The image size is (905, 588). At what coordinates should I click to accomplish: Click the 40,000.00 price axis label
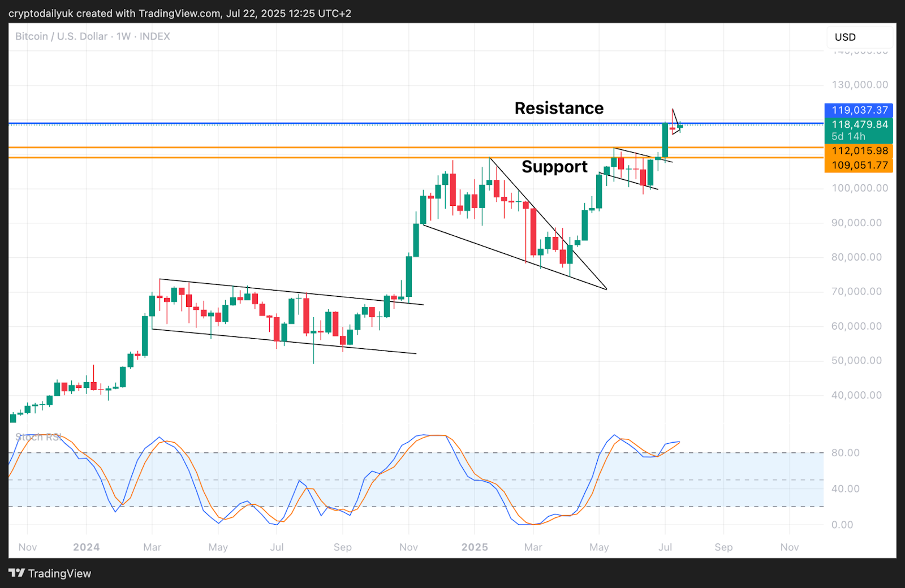tap(856, 395)
